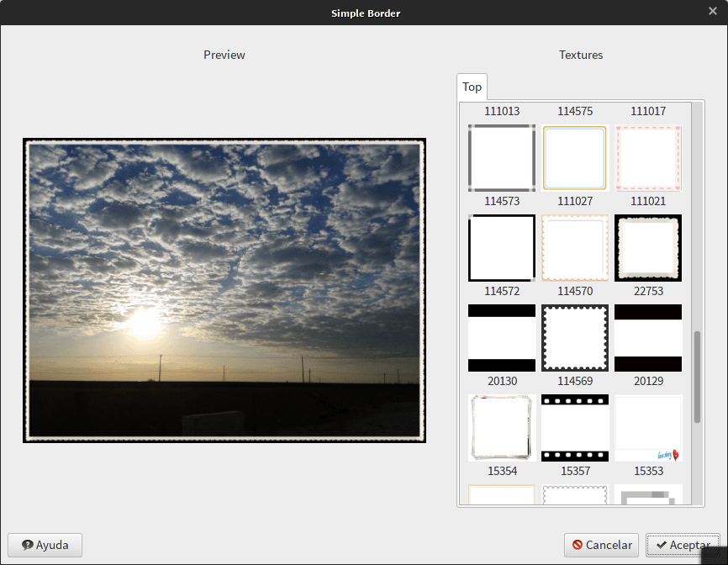This screenshot has height=565, width=728.
Task: Select letterbox bars texture 20130
Action: coord(502,338)
